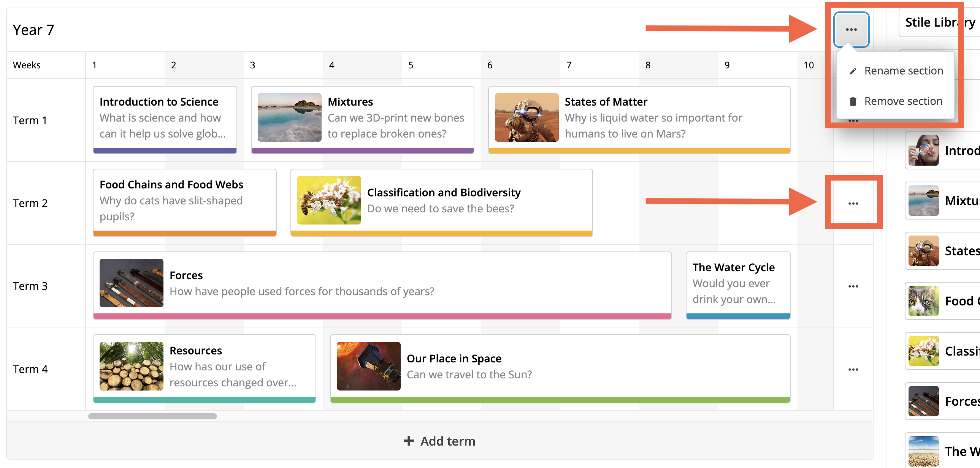This screenshot has width=980, height=468.
Task: Click the Food Chains cat thumbnail in library
Action: [x=923, y=301]
